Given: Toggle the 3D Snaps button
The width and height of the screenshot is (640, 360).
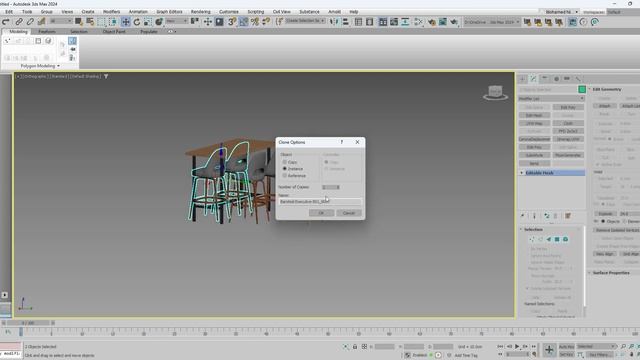Looking at the screenshot, I should click(232, 22).
